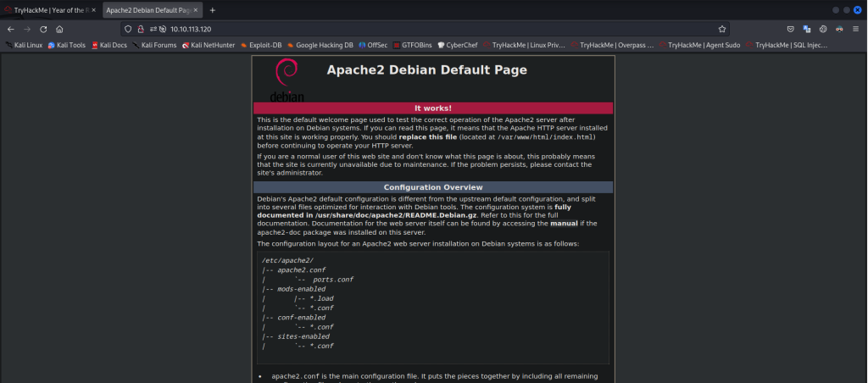Open the Firefox hamburger application menu
Viewport: 868px width, 383px height.
(856, 28)
